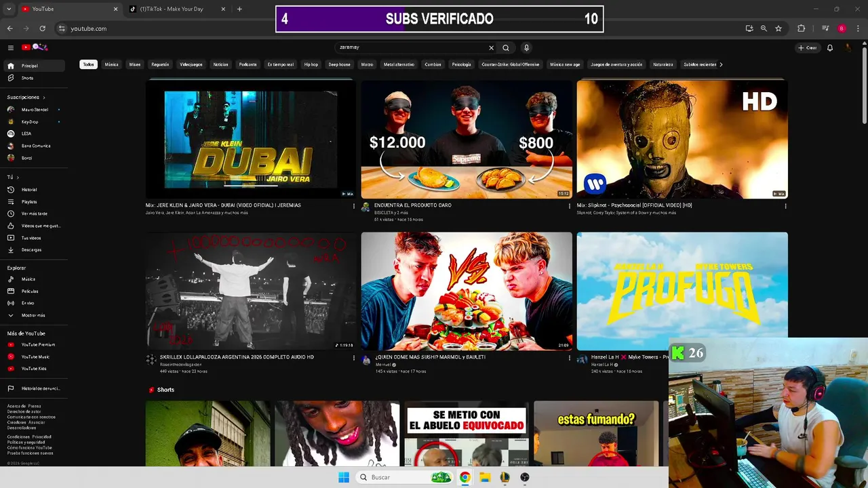Select the Todos filter chip

pyautogui.click(x=88, y=64)
